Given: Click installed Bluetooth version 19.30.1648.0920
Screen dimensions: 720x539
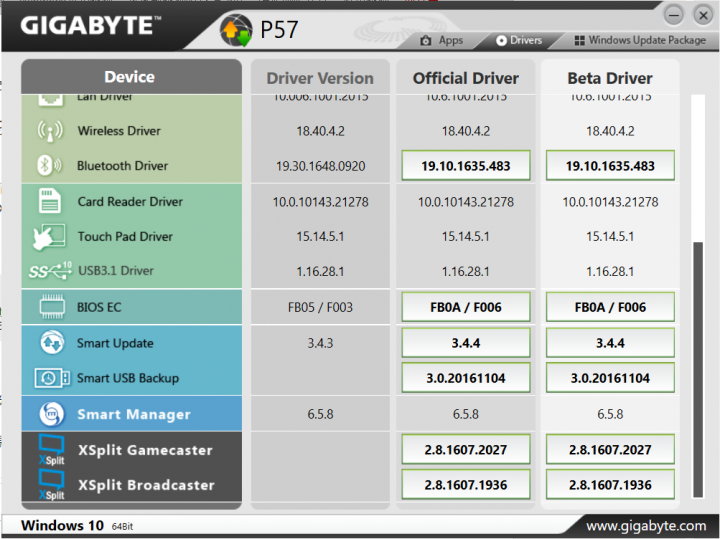Looking at the screenshot, I should pyautogui.click(x=321, y=166).
